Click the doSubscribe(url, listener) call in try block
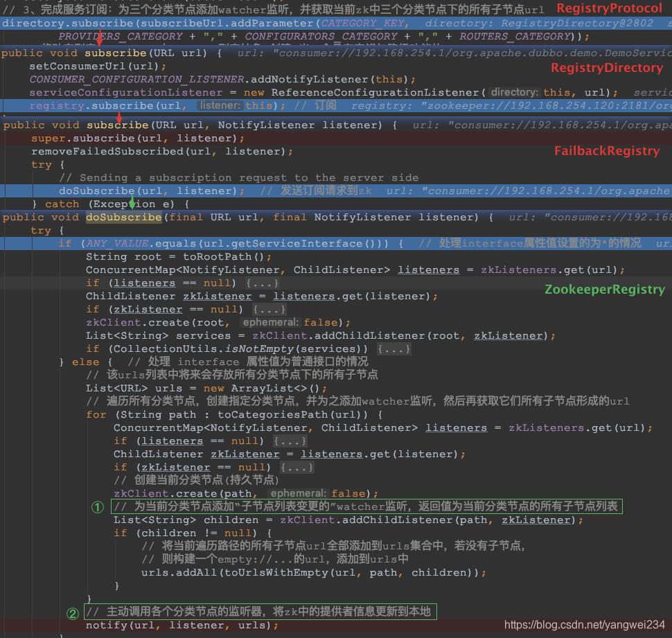The height and width of the screenshot is (638, 672). [148, 190]
